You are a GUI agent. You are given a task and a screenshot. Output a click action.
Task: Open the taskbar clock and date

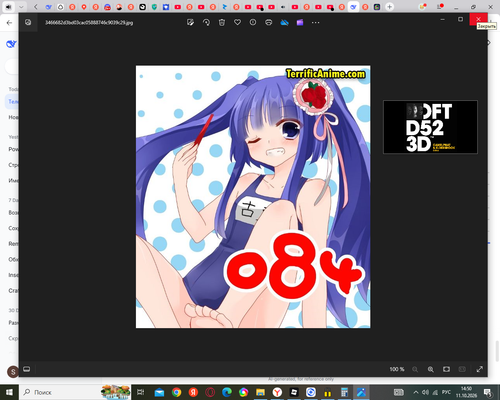pyautogui.click(x=466, y=392)
